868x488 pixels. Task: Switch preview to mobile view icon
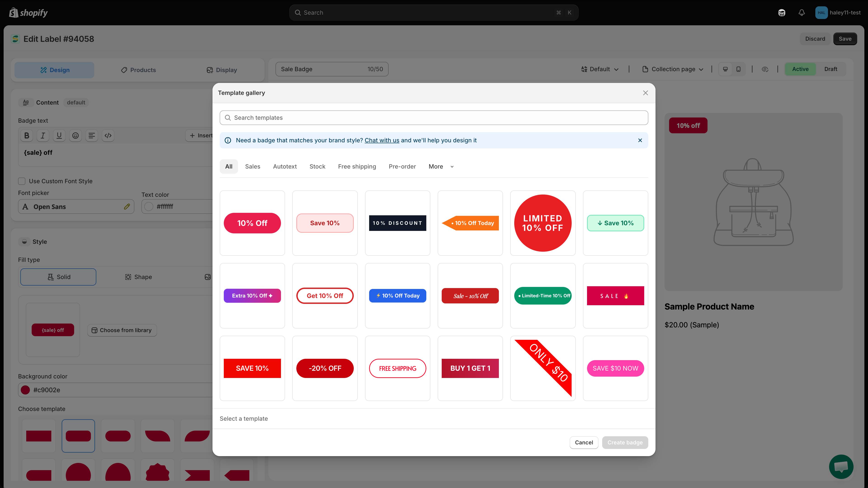(x=738, y=69)
